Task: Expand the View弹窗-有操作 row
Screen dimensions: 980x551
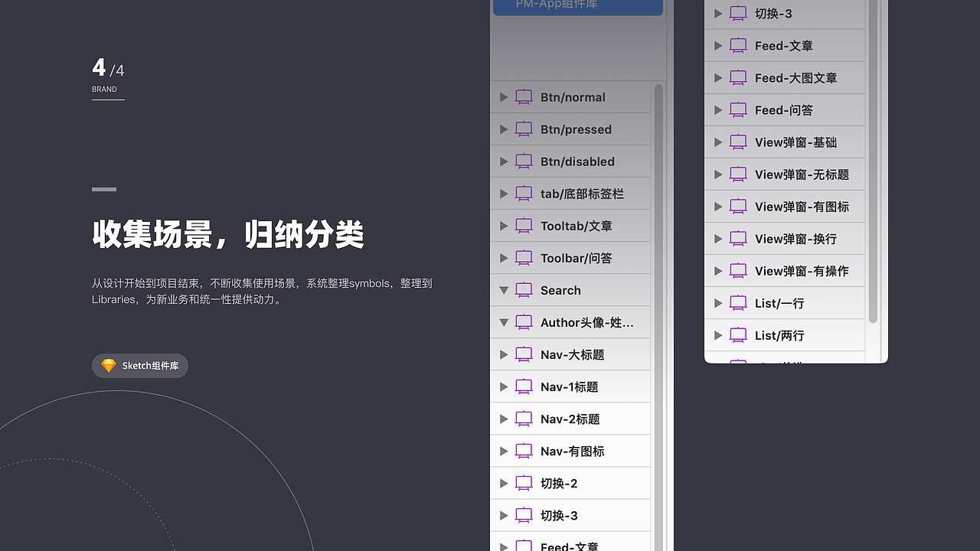Action: pos(718,271)
